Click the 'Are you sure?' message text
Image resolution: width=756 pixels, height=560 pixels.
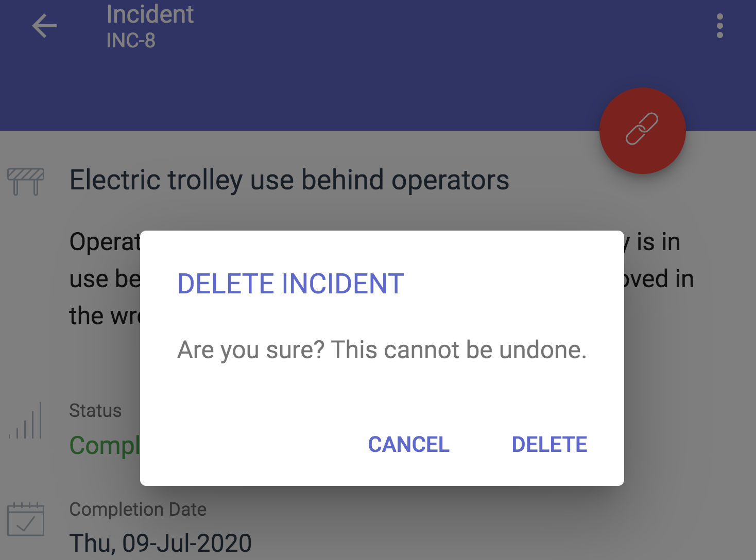click(382, 350)
